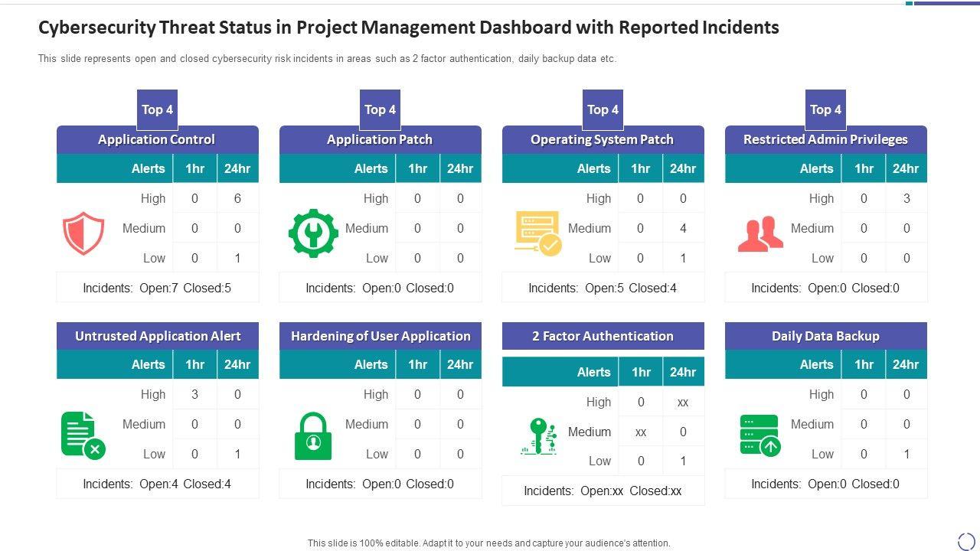This screenshot has width=980, height=551.
Task: Select the 2 Factor Authentication header
Action: click(x=603, y=336)
